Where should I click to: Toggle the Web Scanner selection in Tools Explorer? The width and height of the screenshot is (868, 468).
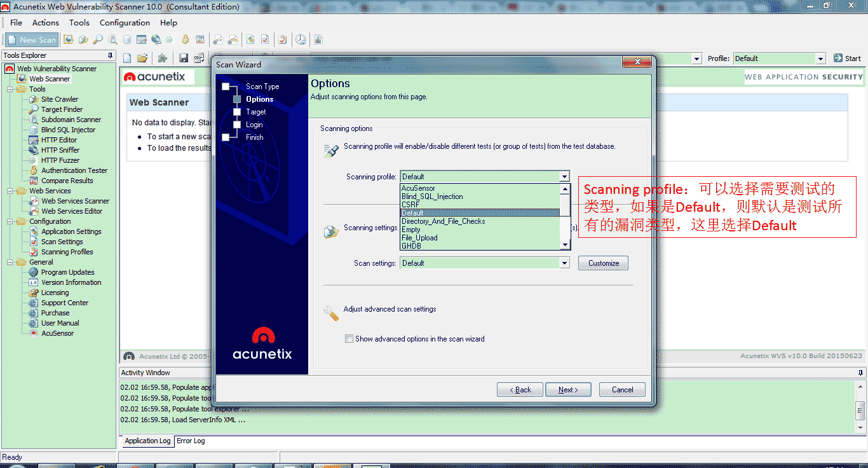[50, 78]
